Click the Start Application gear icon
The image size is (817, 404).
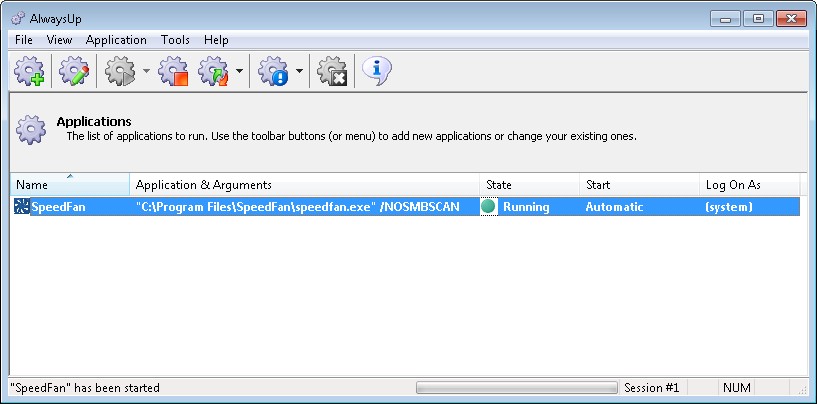(120, 71)
